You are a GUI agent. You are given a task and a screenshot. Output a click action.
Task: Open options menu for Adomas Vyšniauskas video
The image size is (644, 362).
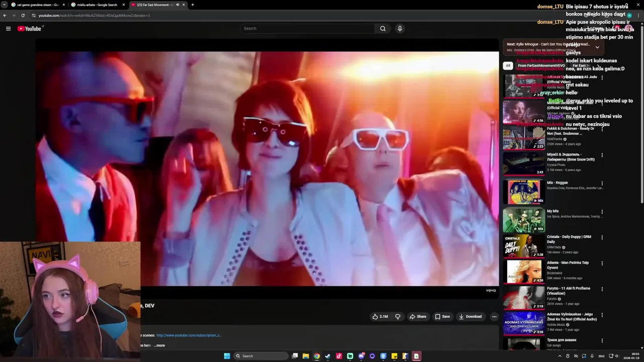pos(602,315)
